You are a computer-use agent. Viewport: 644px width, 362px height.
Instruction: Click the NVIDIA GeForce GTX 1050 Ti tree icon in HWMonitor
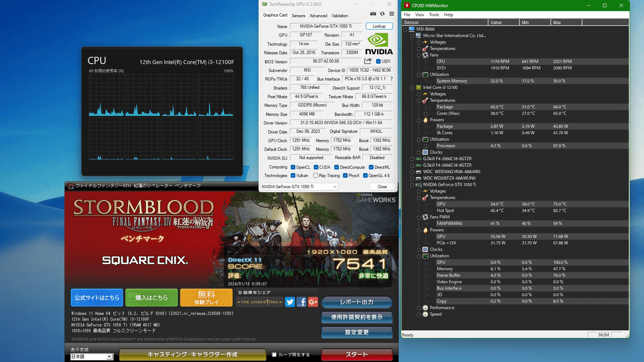click(419, 184)
